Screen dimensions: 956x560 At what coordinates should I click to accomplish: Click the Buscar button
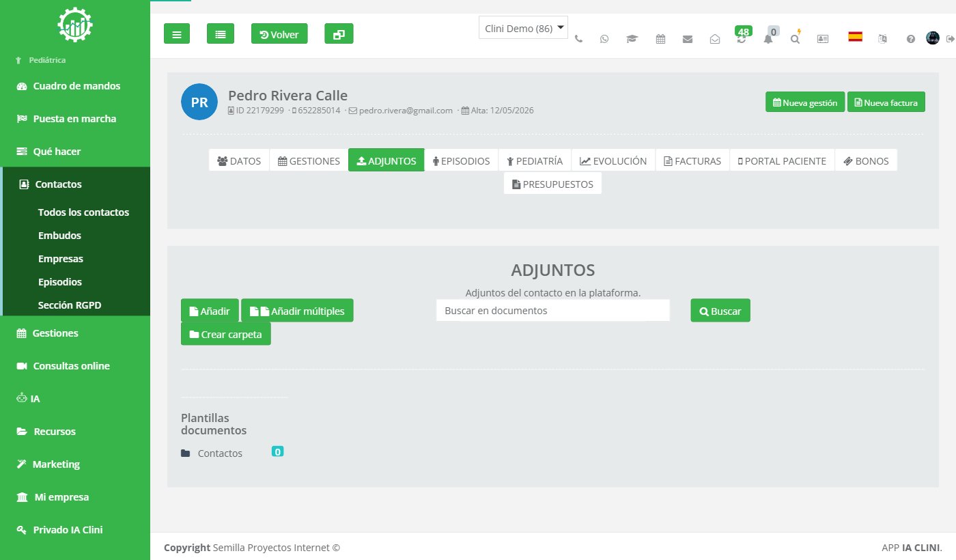720,310
